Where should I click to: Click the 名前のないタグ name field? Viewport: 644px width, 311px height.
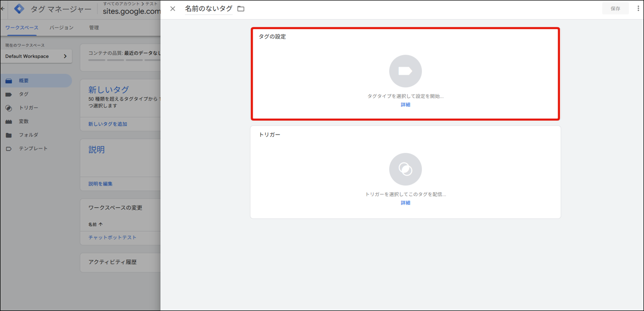tap(208, 9)
